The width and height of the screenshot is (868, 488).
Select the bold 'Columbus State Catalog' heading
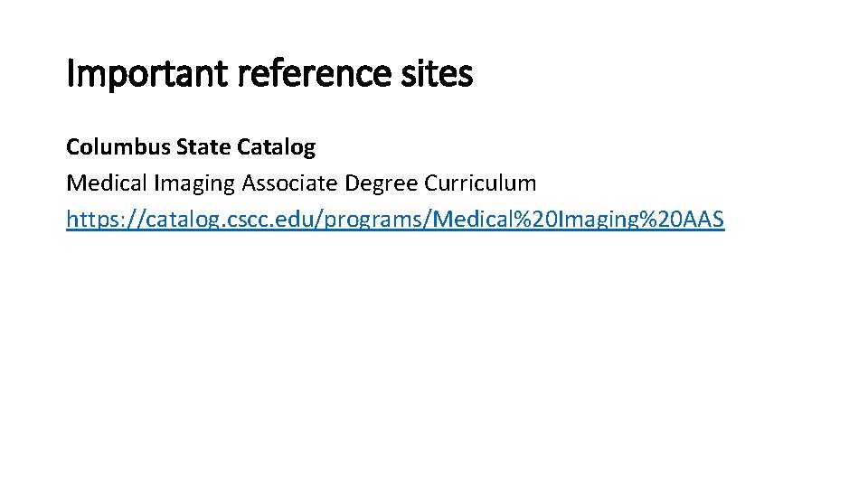[x=191, y=146]
